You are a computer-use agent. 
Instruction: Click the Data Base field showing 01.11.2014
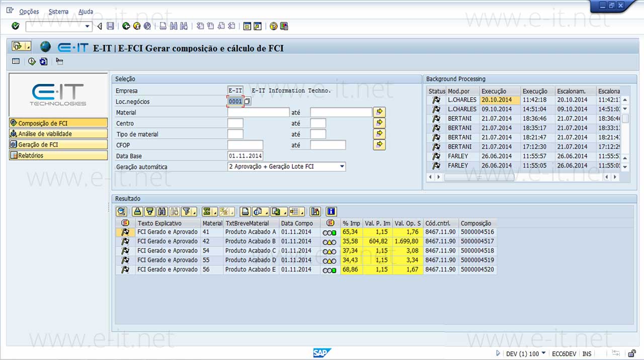(x=245, y=156)
